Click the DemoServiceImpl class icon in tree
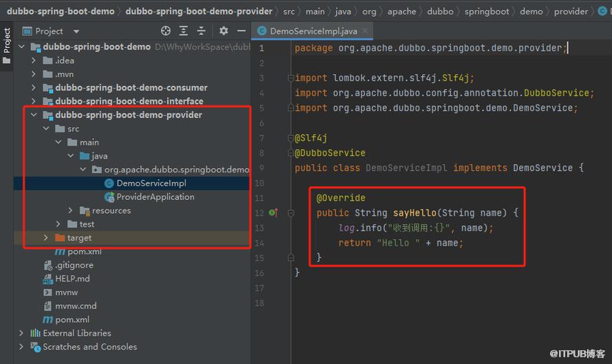This screenshot has height=364, width=612. pos(109,183)
